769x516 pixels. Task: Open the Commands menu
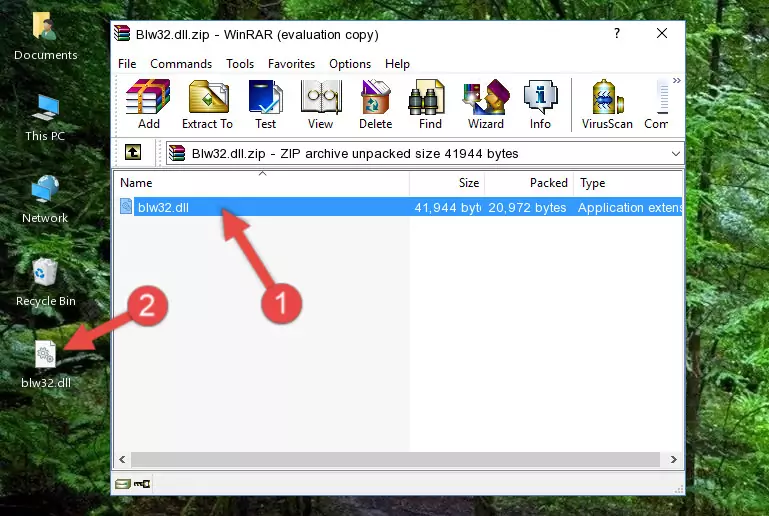[181, 64]
